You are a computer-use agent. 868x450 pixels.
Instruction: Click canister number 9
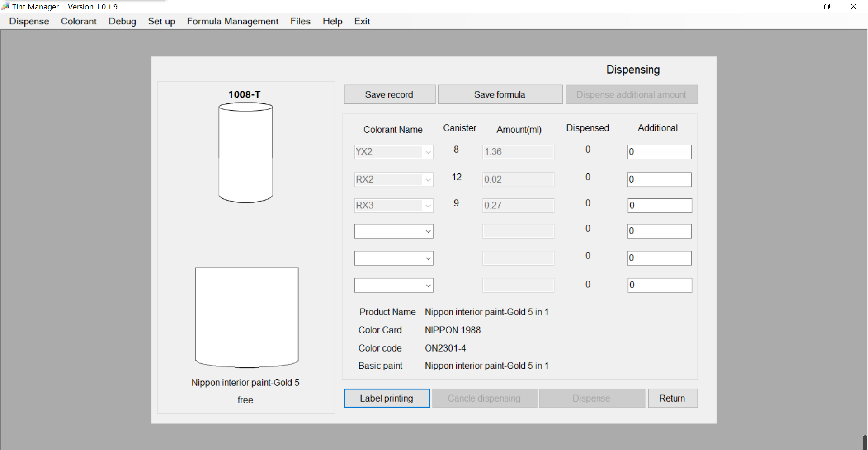click(456, 203)
